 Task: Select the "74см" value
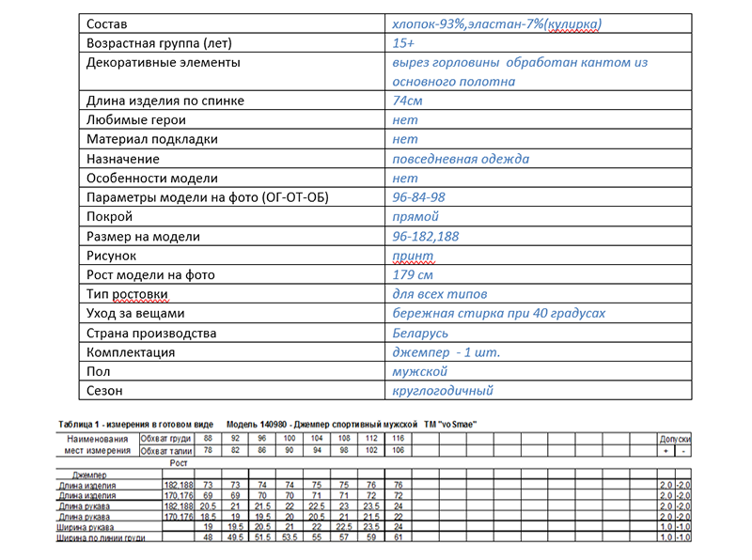tap(407, 101)
